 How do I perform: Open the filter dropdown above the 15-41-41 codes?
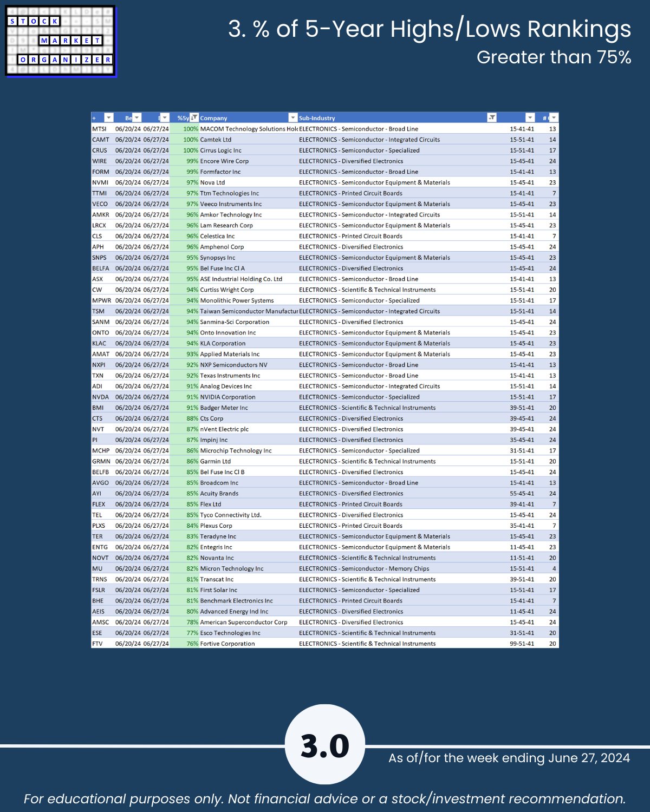(530, 118)
